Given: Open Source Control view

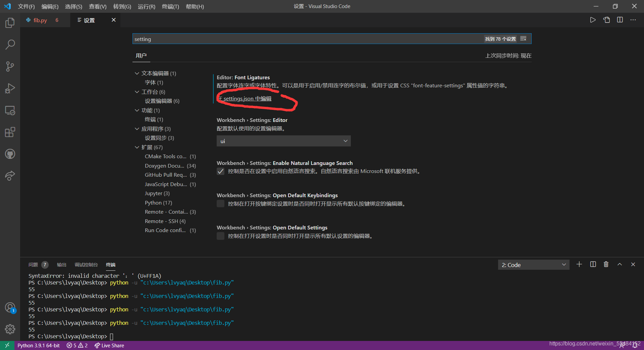Looking at the screenshot, I should coord(10,67).
